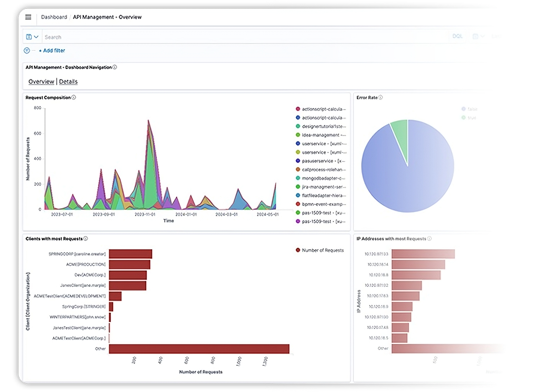
Task: Click info icon beside Request Composition title
Action: click(x=74, y=98)
